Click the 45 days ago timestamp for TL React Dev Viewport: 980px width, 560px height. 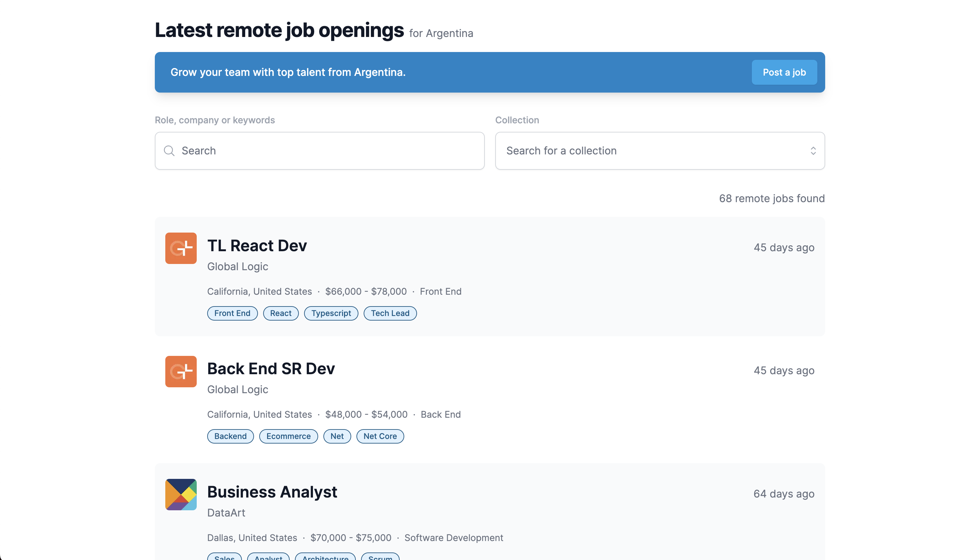pos(784,247)
